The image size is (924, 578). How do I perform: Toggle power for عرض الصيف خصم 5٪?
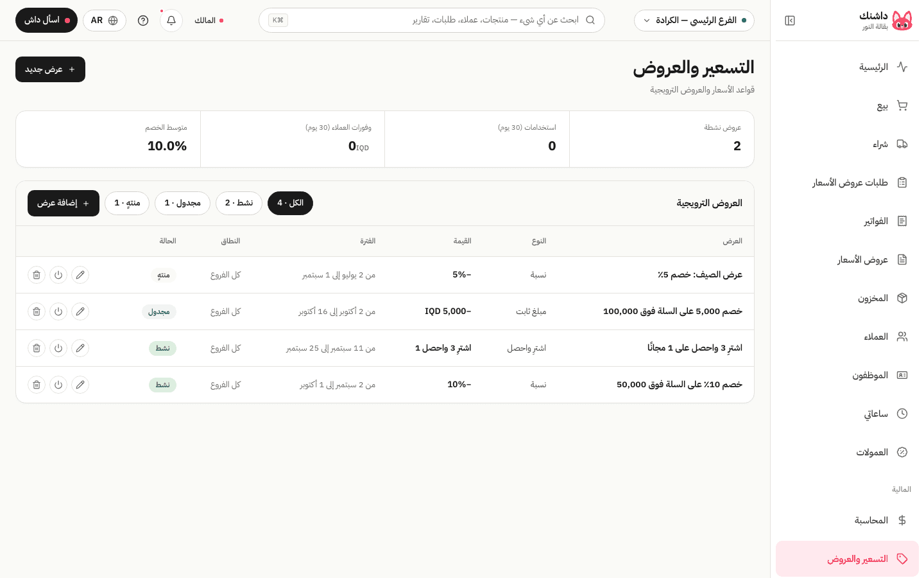coord(58,275)
